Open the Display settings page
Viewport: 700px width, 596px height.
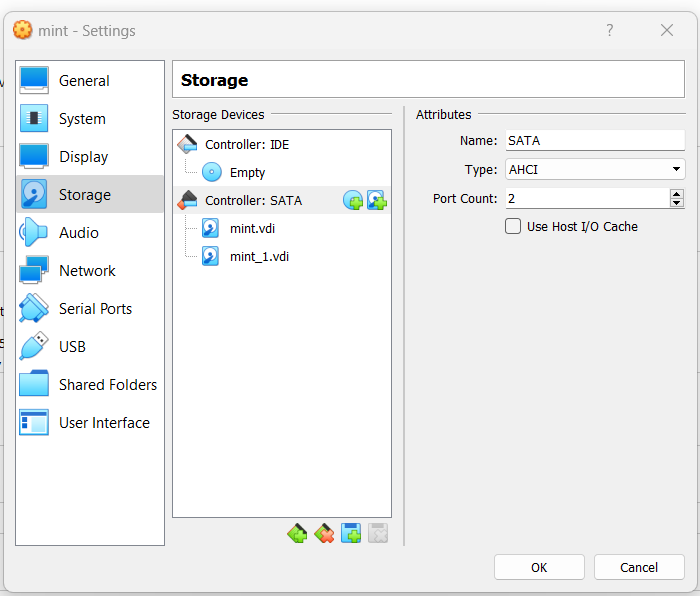(x=90, y=157)
